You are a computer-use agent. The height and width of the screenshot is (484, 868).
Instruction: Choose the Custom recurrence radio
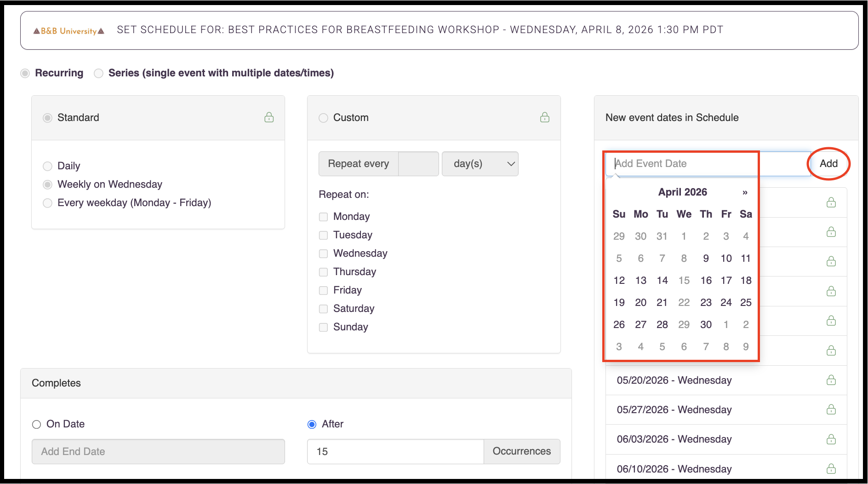point(324,118)
